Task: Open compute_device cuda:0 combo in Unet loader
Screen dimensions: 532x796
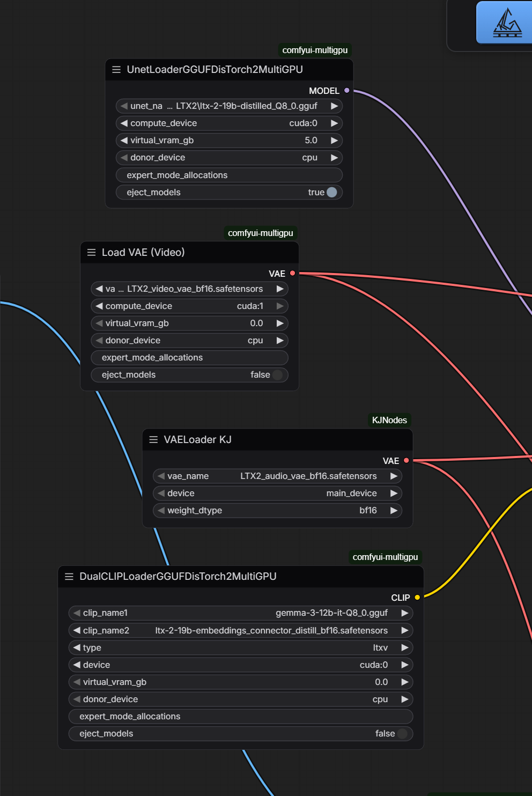Action: coord(229,123)
